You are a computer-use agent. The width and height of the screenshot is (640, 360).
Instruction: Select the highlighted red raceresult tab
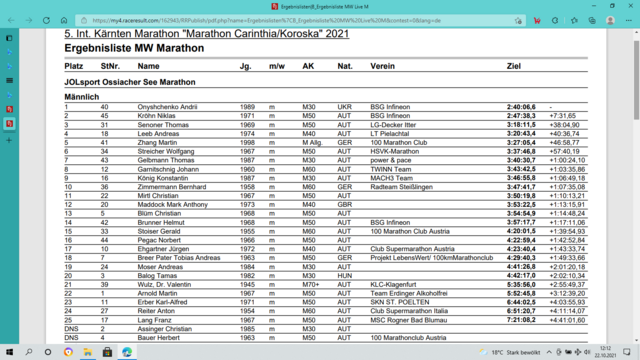(x=9, y=123)
